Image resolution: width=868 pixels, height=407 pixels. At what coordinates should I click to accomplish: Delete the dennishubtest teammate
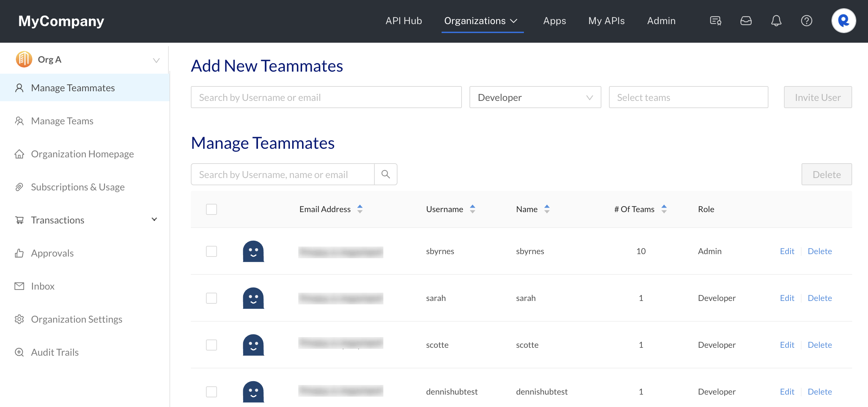pos(820,392)
